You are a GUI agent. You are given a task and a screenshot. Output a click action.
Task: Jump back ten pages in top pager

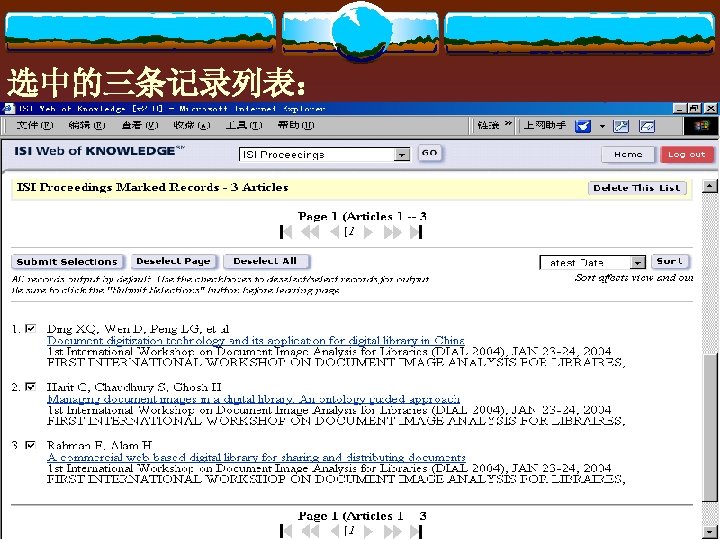point(310,232)
